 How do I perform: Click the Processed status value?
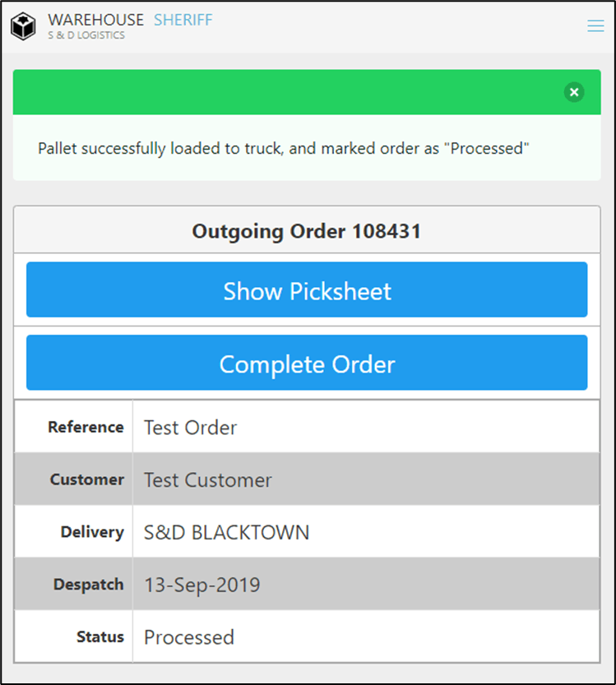pyautogui.click(x=189, y=637)
